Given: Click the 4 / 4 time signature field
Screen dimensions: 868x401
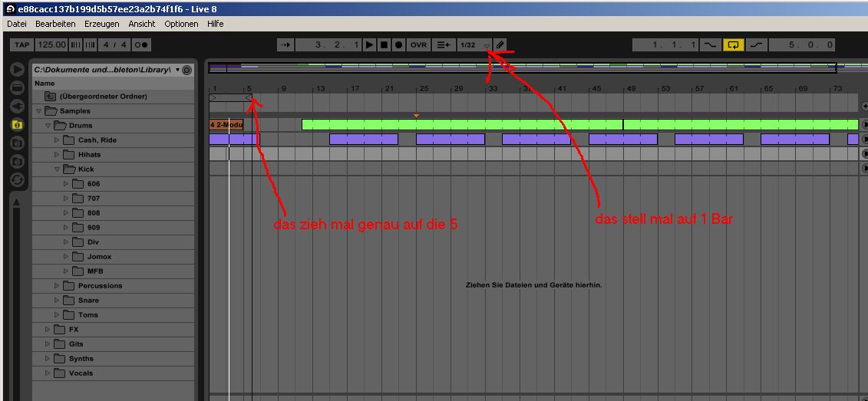Looking at the screenshot, I should (115, 44).
